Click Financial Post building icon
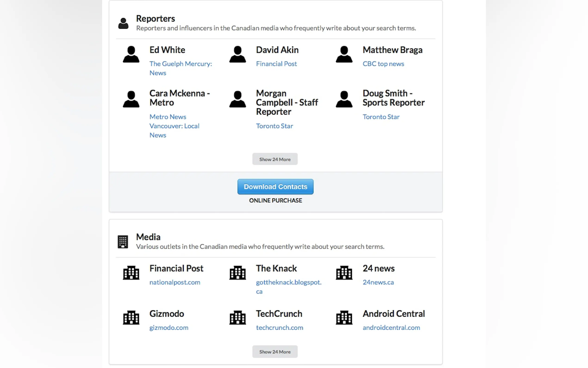The width and height of the screenshot is (588, 368). click(131, 273)
